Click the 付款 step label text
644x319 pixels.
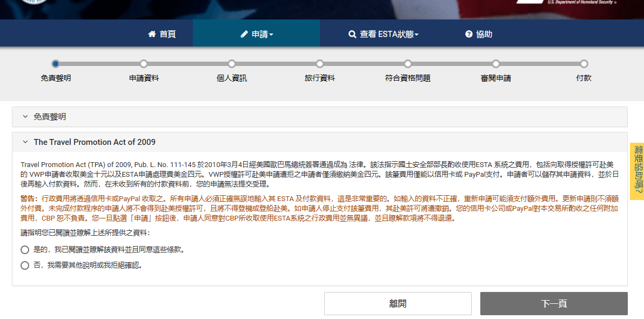(583, 78)
